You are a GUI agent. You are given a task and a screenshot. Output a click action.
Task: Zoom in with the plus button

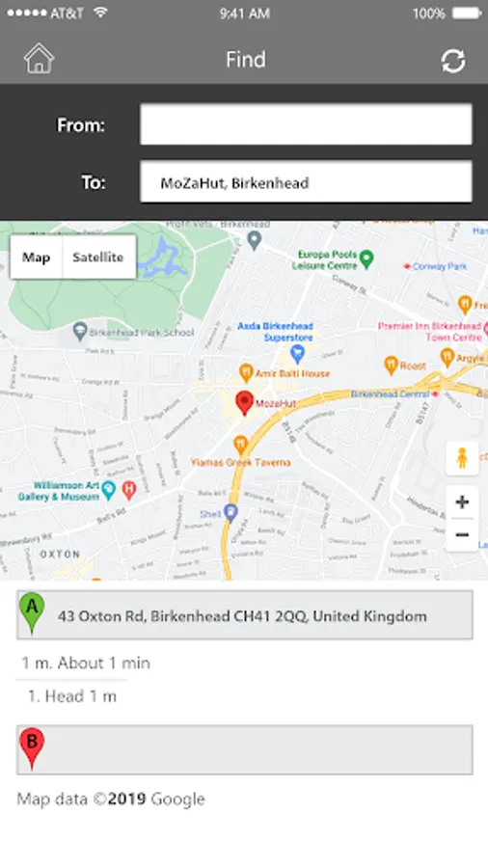click(x=462, y=502)
